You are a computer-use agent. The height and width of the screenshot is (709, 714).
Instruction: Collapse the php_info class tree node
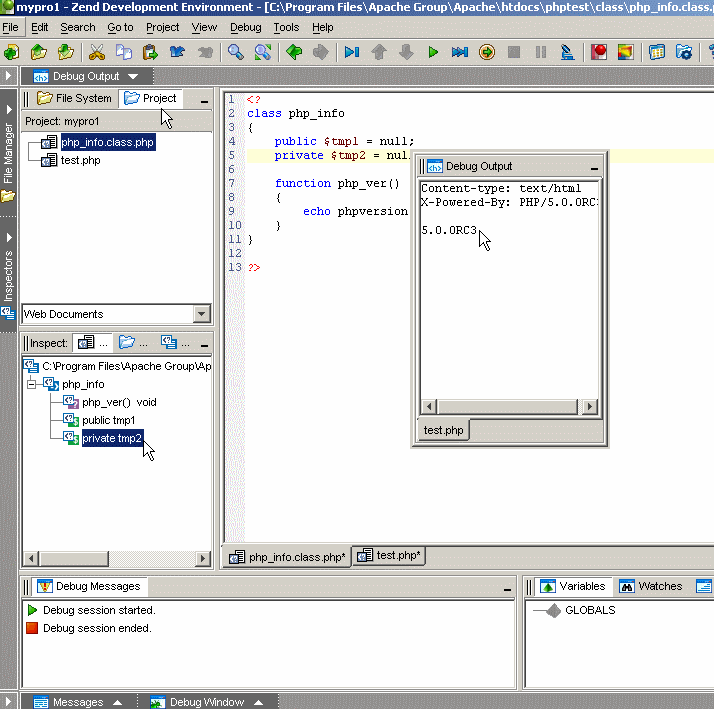tap(31, 384)
